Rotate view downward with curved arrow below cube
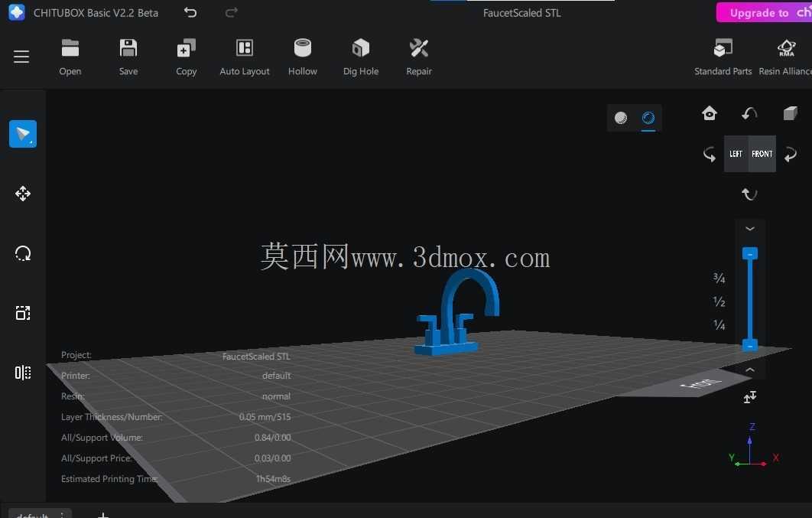 (749, 194)
